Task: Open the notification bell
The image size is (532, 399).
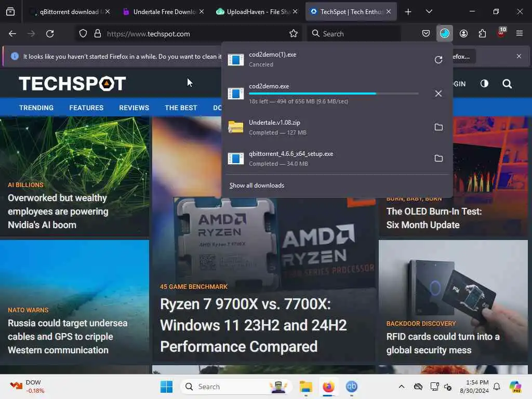Action: point(497,387)
